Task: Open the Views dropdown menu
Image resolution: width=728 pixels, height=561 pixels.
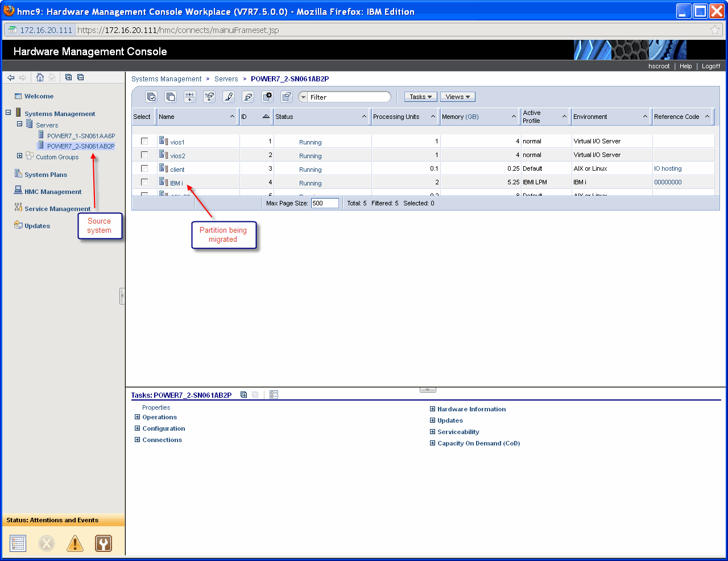Action: pyautogui.click(x=457, y=97)
